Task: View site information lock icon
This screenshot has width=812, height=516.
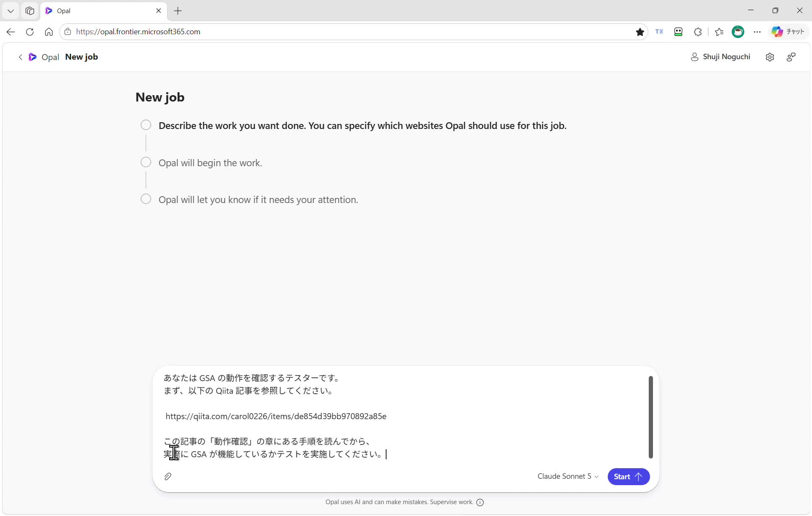Action: click(x=68, y=32)
